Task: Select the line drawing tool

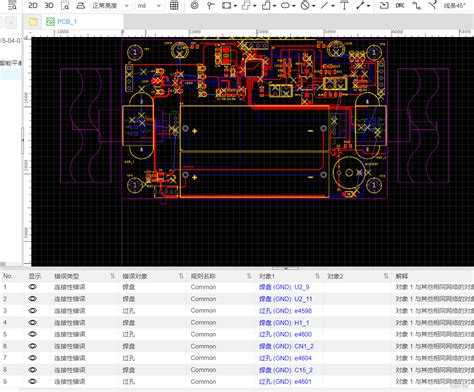Action: click(324, 5)
